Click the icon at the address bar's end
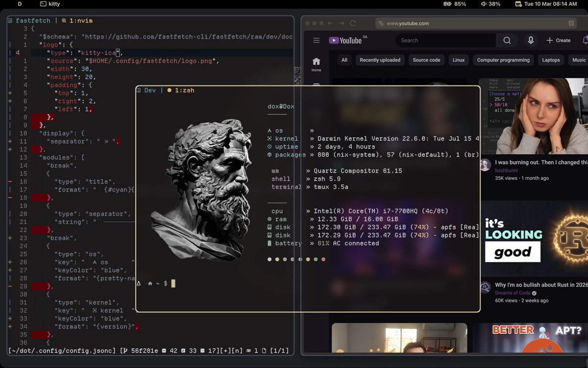The width and height of the screenshot is (588, 368). [571, 23]
